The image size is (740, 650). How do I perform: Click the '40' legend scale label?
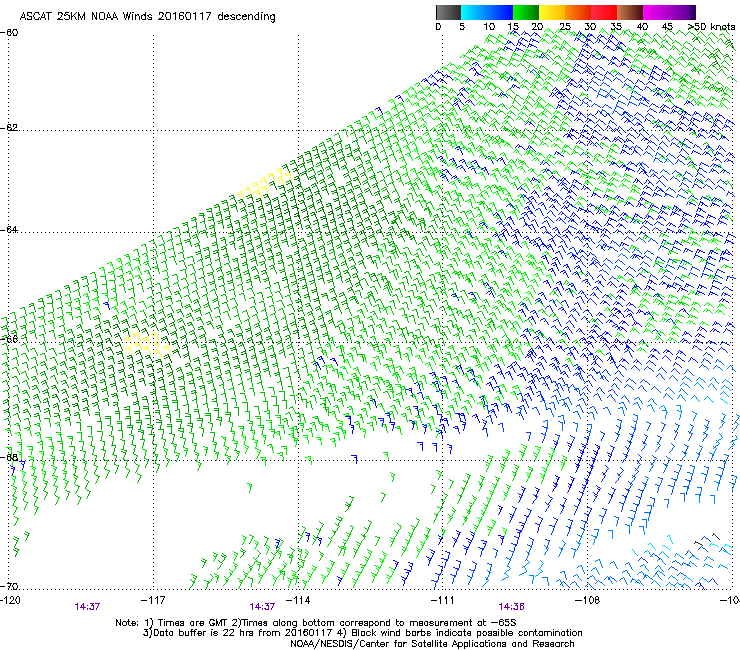(642, 27)
